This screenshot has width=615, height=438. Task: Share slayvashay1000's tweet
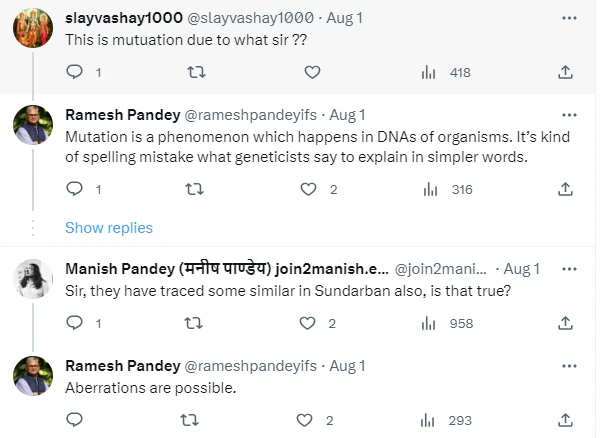[x=565, y=72]
